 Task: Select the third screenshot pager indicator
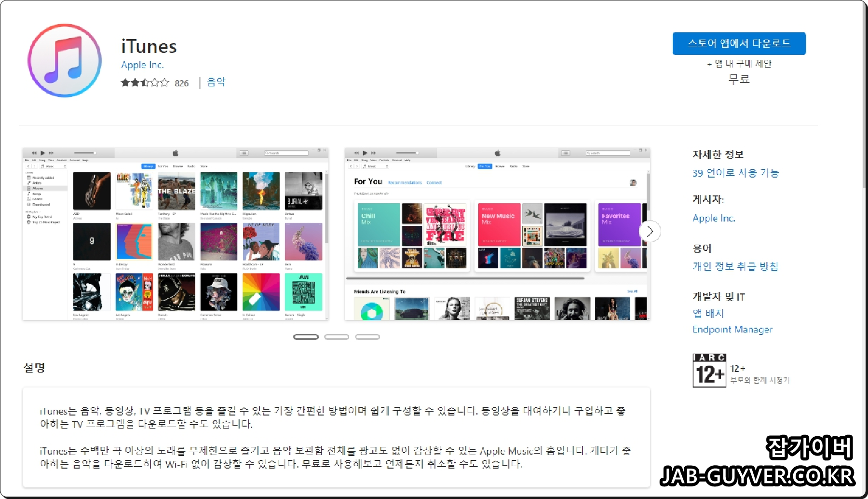[367, 337]
